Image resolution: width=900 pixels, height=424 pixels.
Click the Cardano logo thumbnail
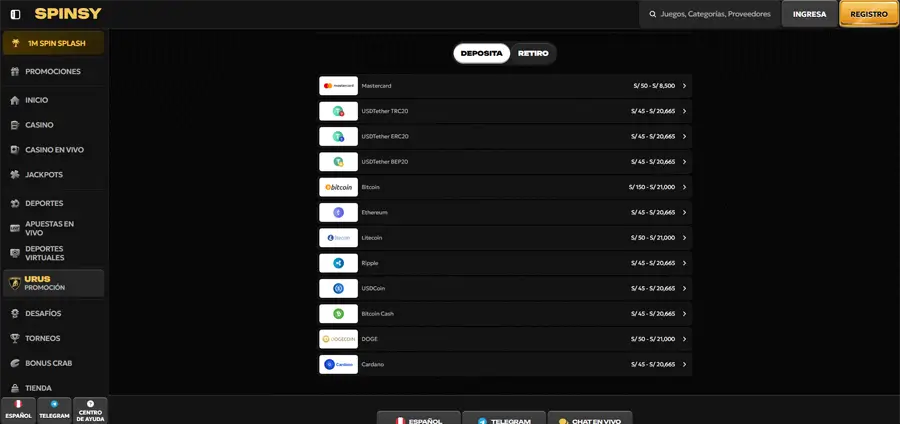tap(339, 364)
